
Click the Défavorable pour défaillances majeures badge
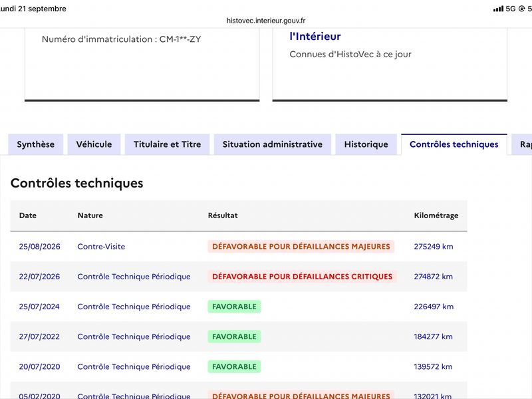point(301,247)
